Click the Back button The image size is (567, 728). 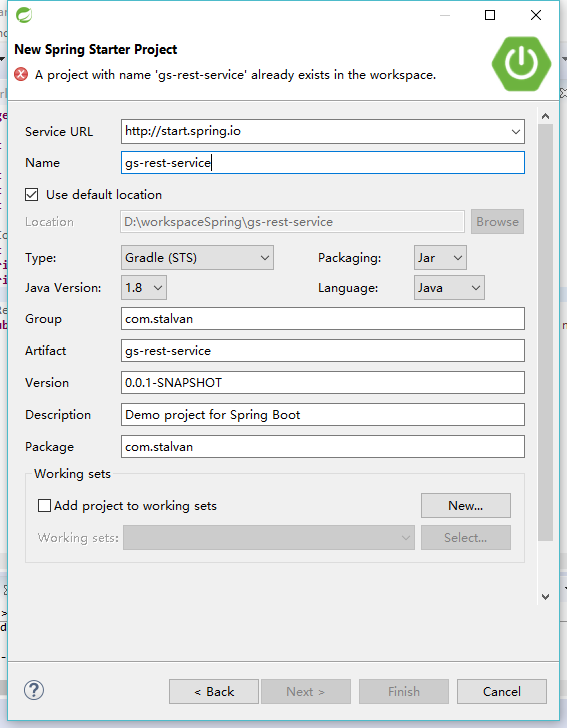pyautogui.click(x=214, y=692)
